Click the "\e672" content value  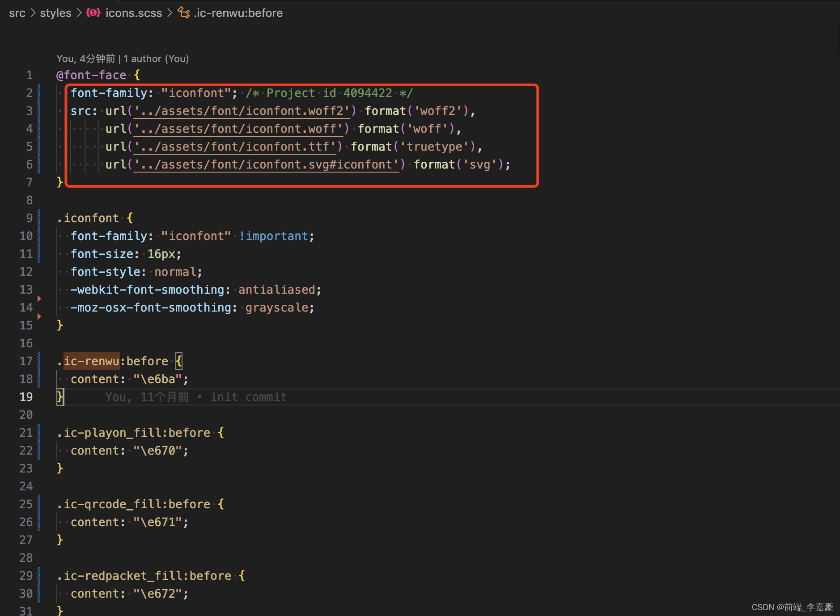tap(157, 594)
